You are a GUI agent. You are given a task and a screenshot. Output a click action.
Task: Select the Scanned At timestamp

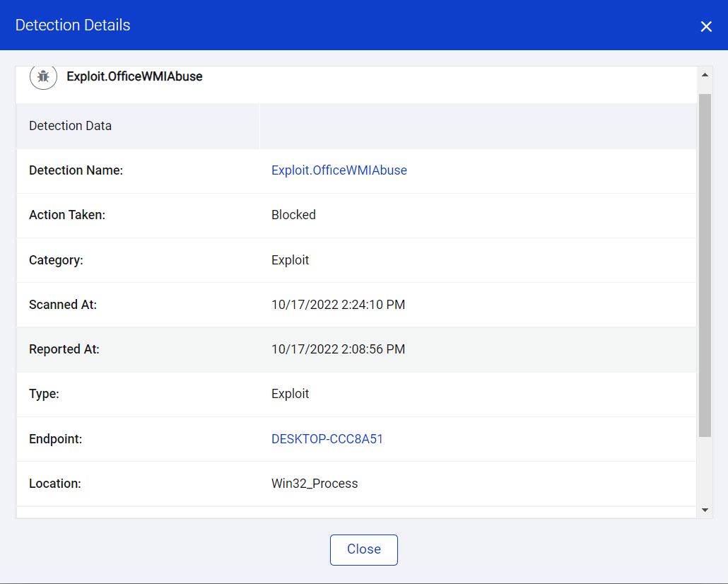click(x=338, y=304)
